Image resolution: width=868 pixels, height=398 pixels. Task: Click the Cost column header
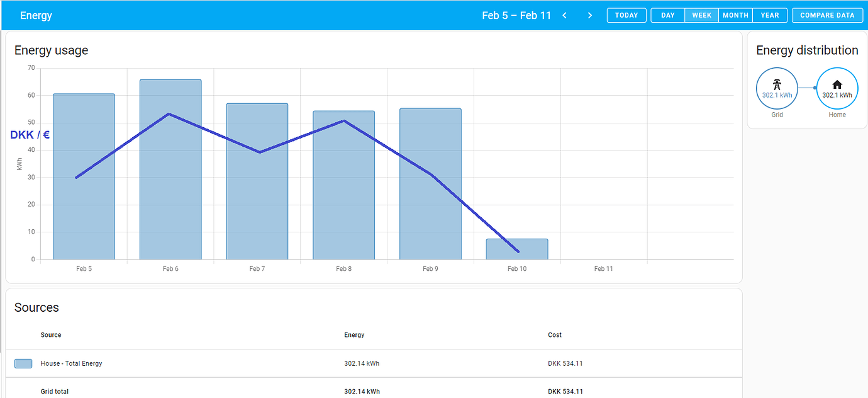coord(555,335)
